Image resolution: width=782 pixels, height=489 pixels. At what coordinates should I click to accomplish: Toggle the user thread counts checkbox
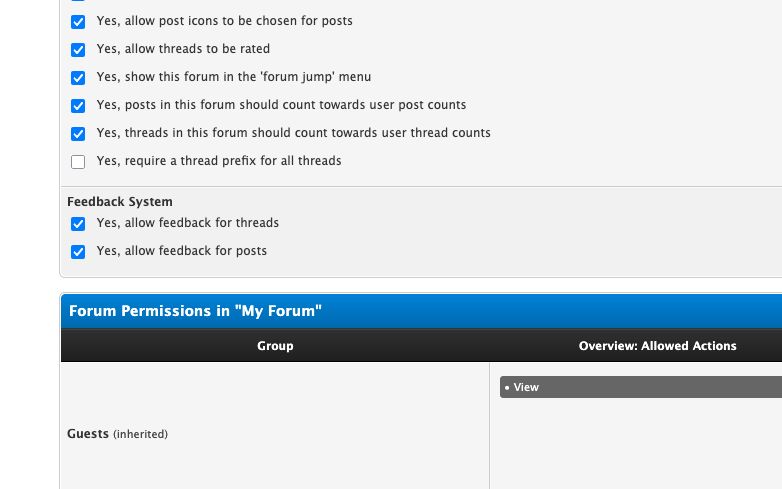pyautogui.click(x=78, y=133)
